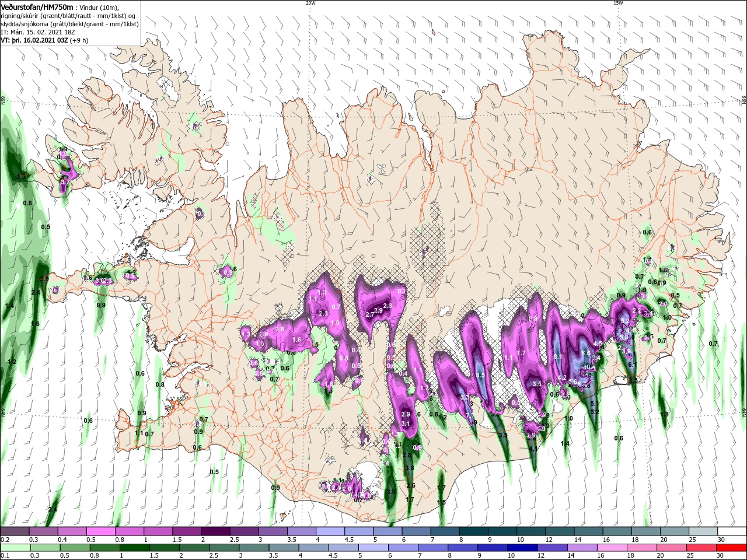Click the 6.1 precipitation value on map
Screen dimensions: 747x560
[631, 365]
